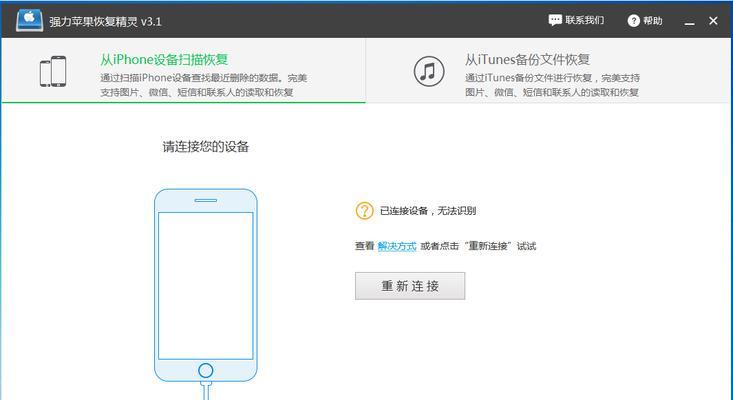This screenshot has height=400, width=733.
Task: Click the 帮助 question mark icon
Action: (633, 21)
